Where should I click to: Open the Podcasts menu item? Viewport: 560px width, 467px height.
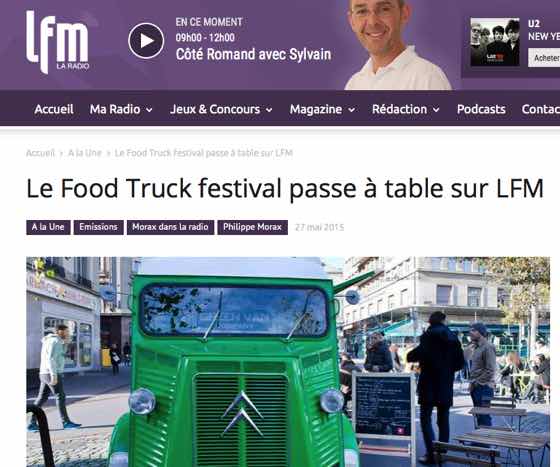click(481, 109)
